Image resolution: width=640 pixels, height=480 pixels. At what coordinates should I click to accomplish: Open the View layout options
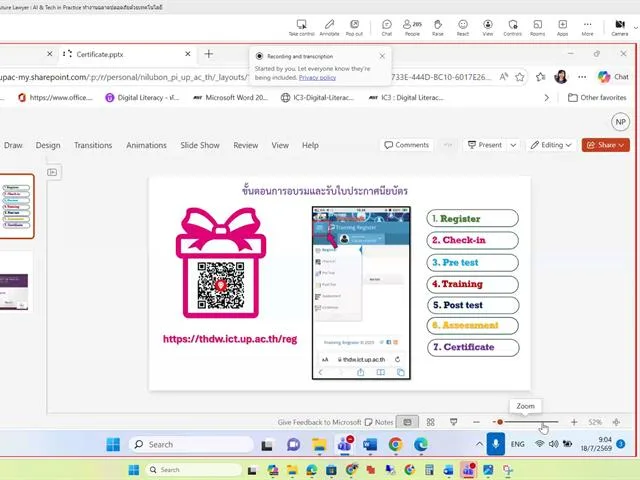(488, 28)
